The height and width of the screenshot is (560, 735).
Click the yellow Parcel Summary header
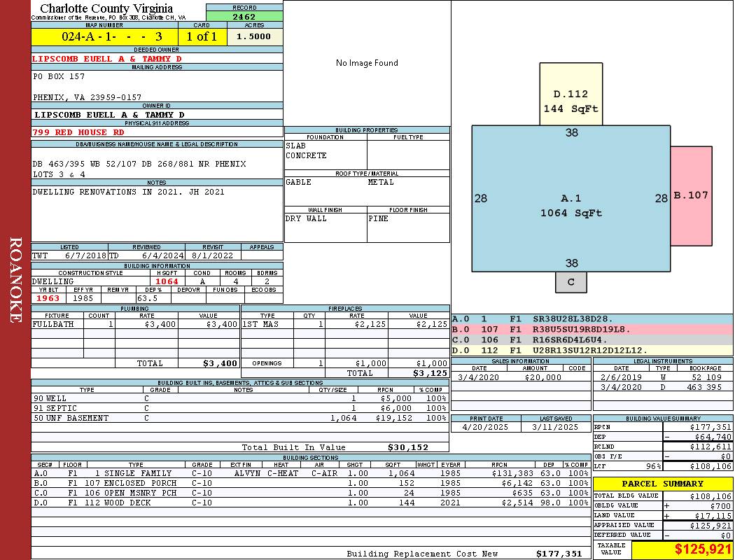pos(662,484)
